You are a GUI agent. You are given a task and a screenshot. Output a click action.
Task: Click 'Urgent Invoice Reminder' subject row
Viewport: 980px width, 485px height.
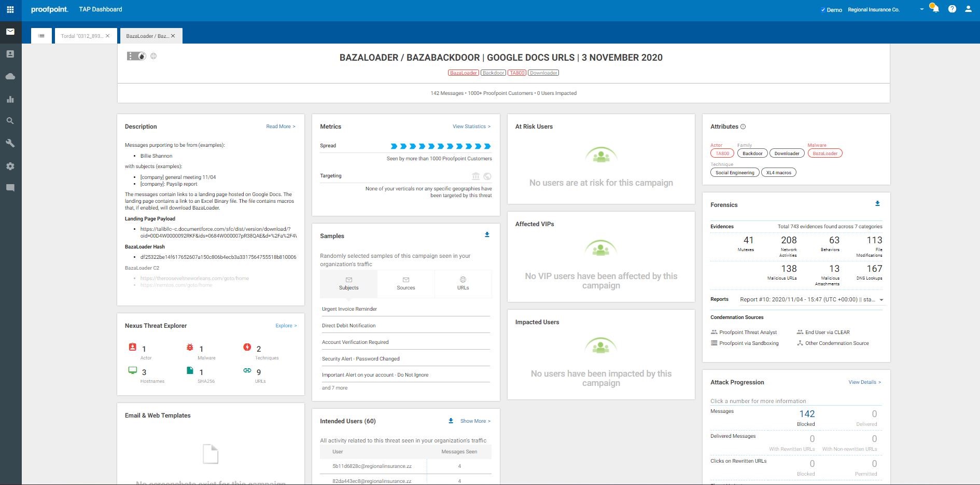(x=406, y=309)
